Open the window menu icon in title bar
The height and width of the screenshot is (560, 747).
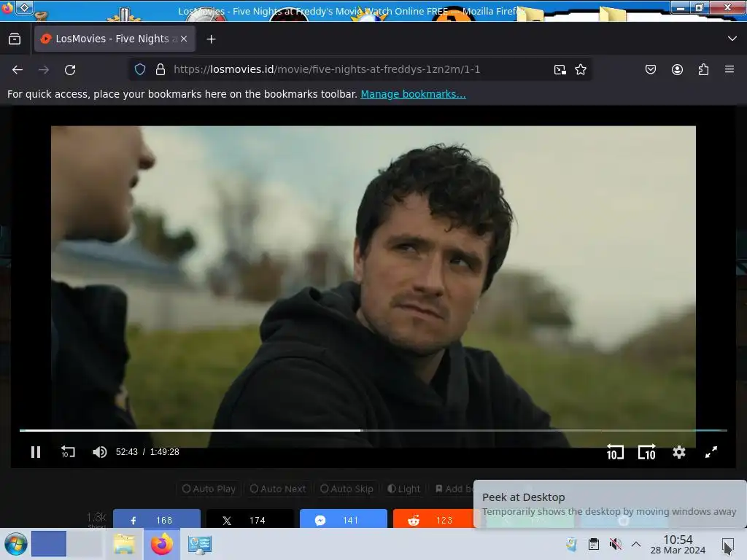(7, 7)
